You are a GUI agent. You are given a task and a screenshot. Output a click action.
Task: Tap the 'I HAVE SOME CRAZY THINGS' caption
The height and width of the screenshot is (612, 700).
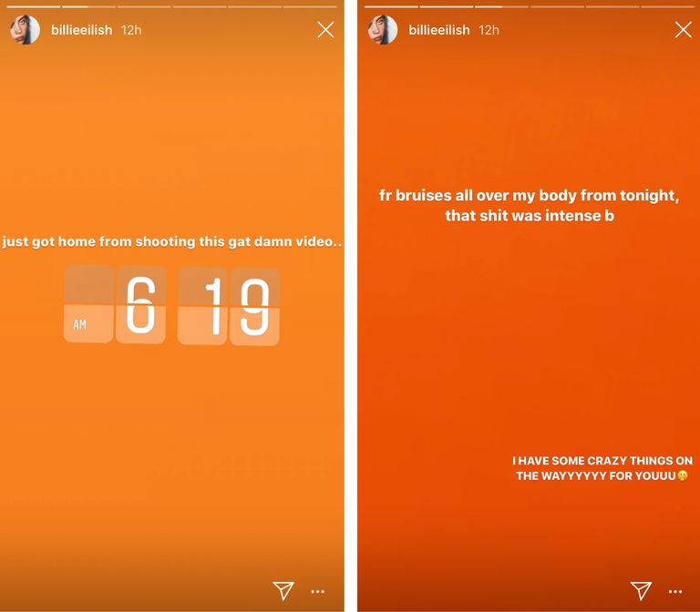tap(602, 468)
